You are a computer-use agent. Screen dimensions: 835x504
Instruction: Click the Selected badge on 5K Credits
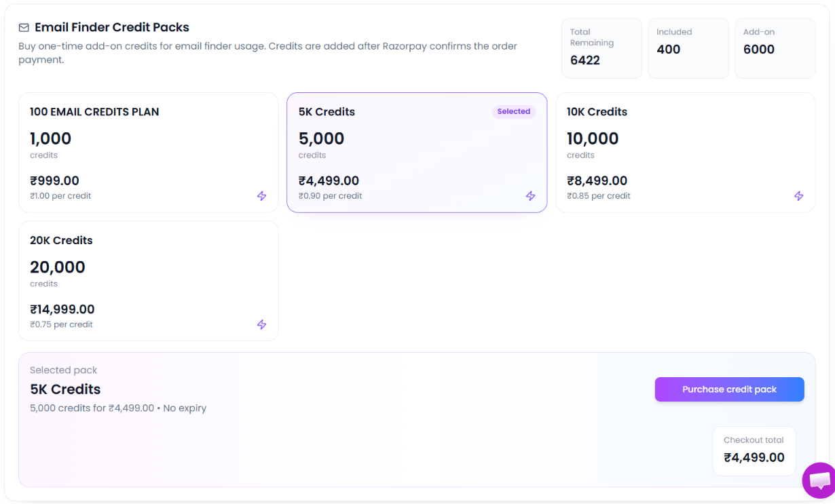tap(513, 112)
